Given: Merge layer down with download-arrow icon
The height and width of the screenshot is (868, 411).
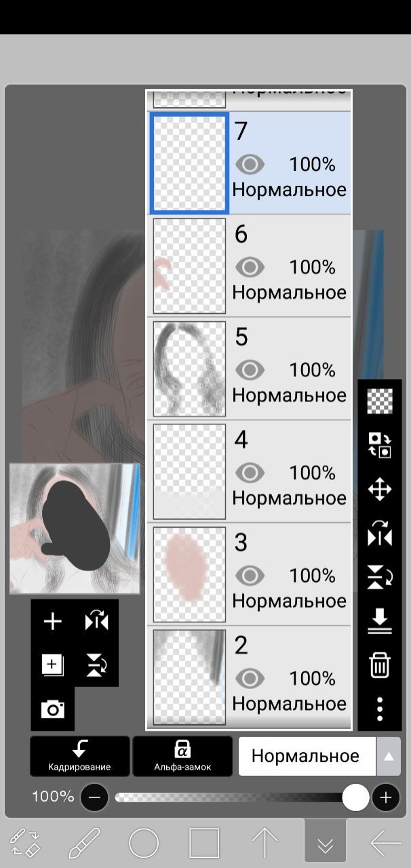Looking at the screenshot, I should coord(380,621).
